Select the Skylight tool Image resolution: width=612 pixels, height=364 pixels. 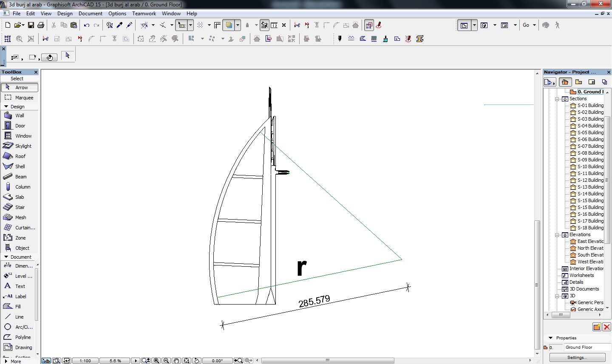point(20,146)
